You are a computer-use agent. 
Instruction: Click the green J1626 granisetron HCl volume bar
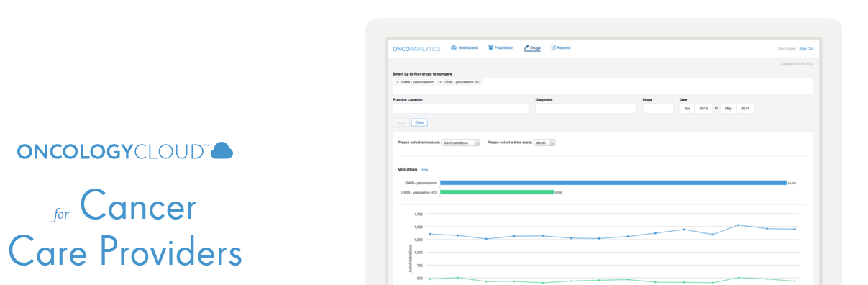pos(497,192)
